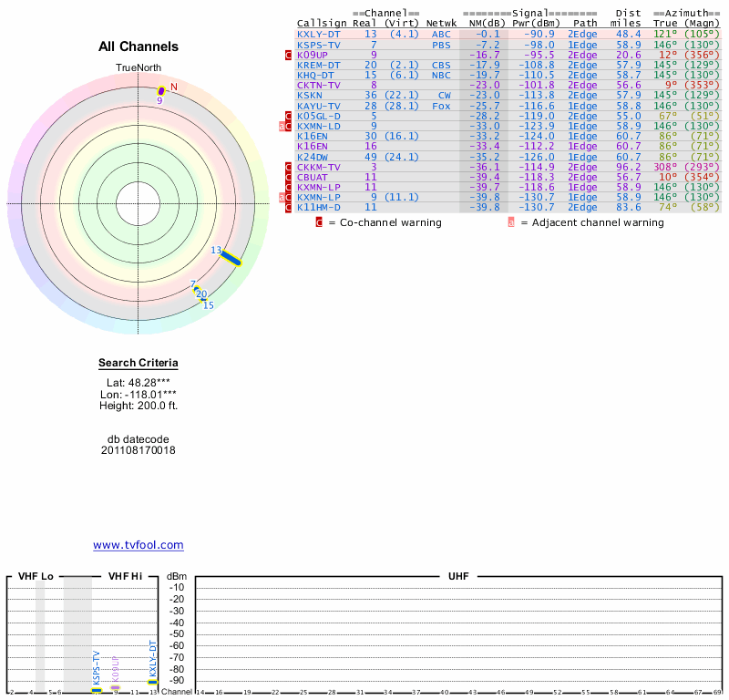Click the K09UP marker in spectrum chart
Screen dimensions: 729x700
116,686
